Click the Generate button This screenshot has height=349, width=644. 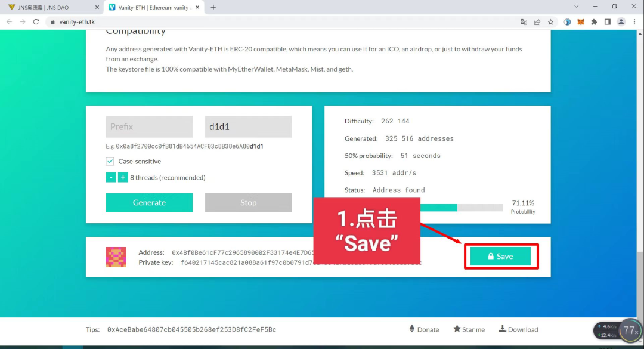tap(149, 203)
